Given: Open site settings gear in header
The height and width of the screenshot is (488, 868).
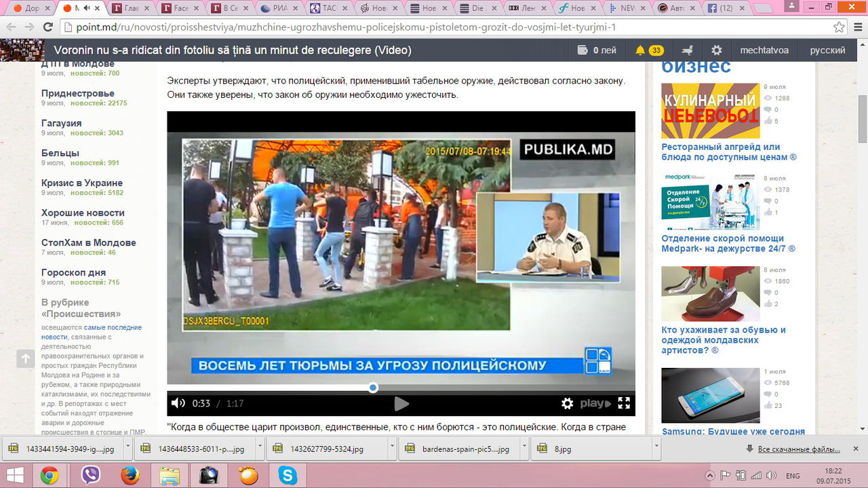Looking at the screenshot, I should click(717, 50).
